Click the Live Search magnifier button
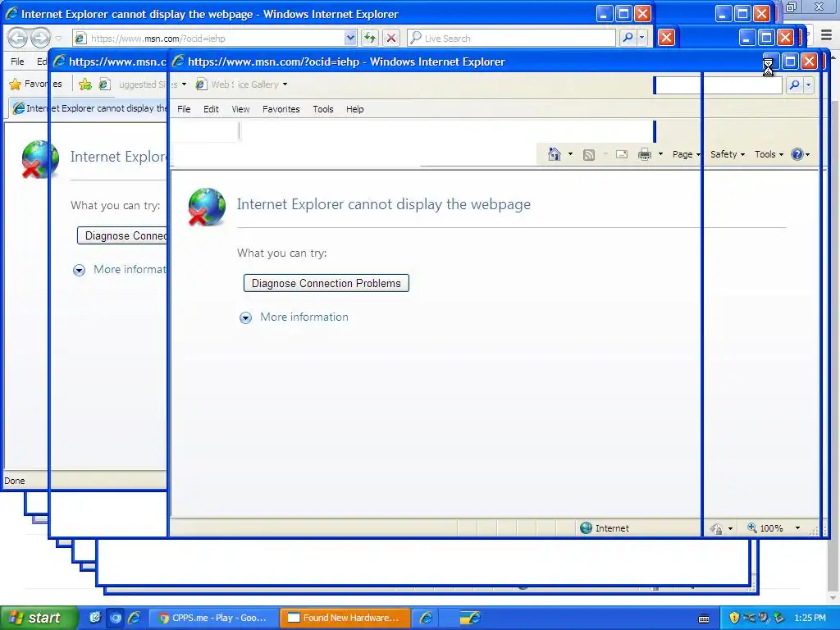Viewport: 840px width, 630px height. click(x=628, y=38)
